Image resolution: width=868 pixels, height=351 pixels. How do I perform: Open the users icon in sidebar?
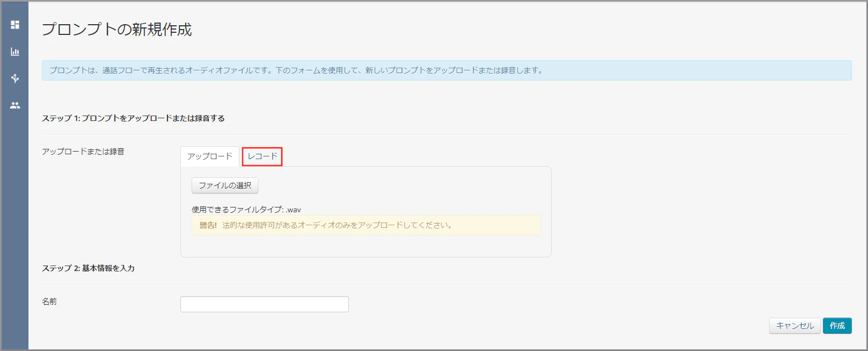pyautogui.click(x=15, y=105)
